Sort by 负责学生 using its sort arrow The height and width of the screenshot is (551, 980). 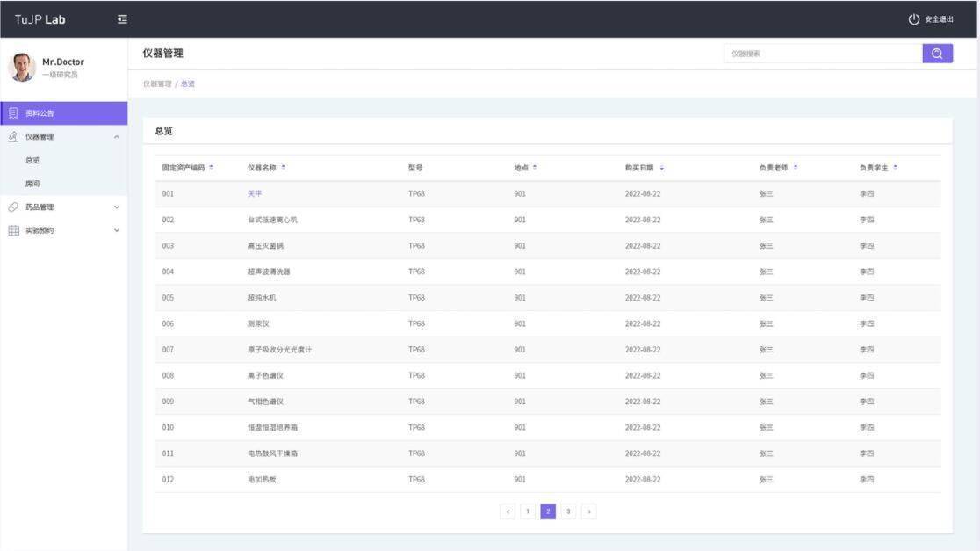point(895,168)
